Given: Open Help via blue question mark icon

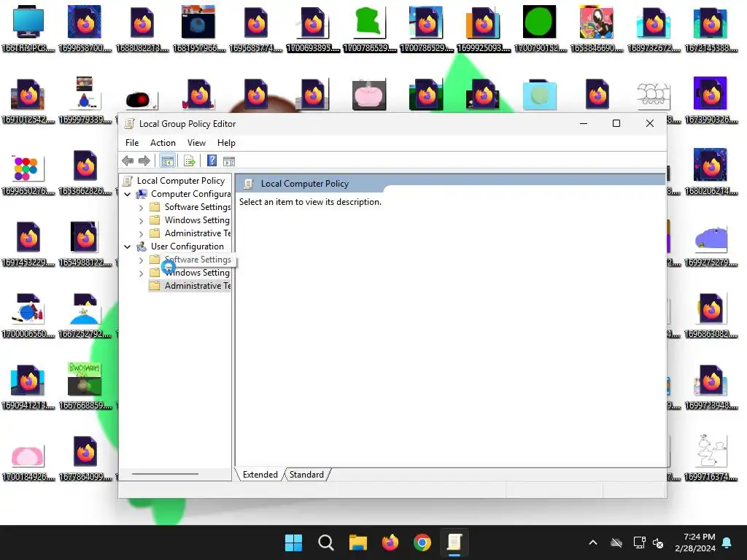Looking at the screenshot, I should [x=212, y=161].
